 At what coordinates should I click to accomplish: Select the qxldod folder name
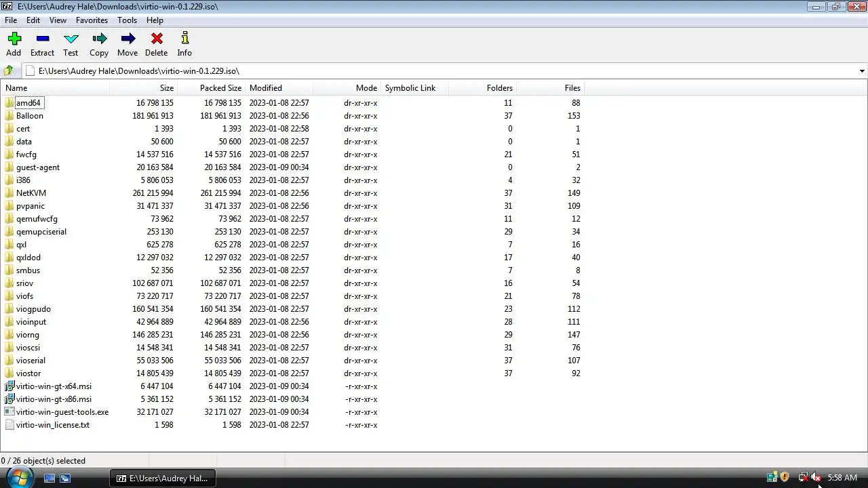28,258
